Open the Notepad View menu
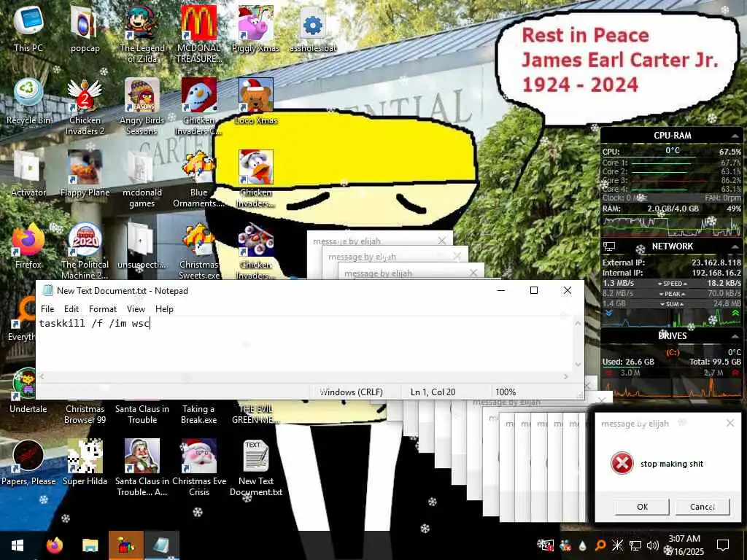The width and height of the screenshot is (747, 560). 136,309
